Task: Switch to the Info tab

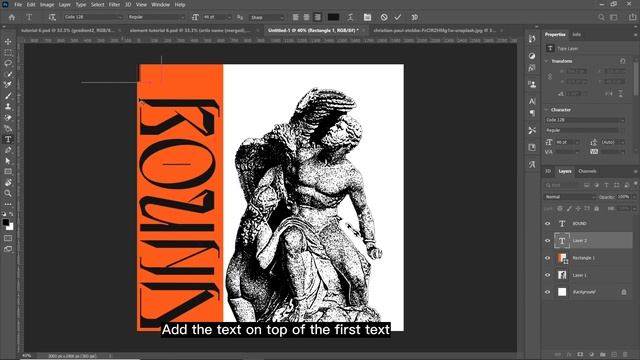Action: pos(576,35)
